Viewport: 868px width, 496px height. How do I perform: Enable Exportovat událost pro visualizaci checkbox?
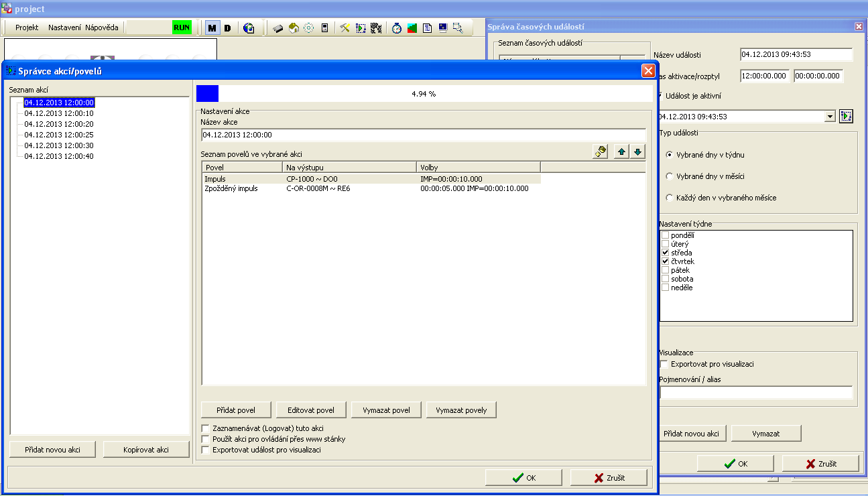(x=206, y=450)
